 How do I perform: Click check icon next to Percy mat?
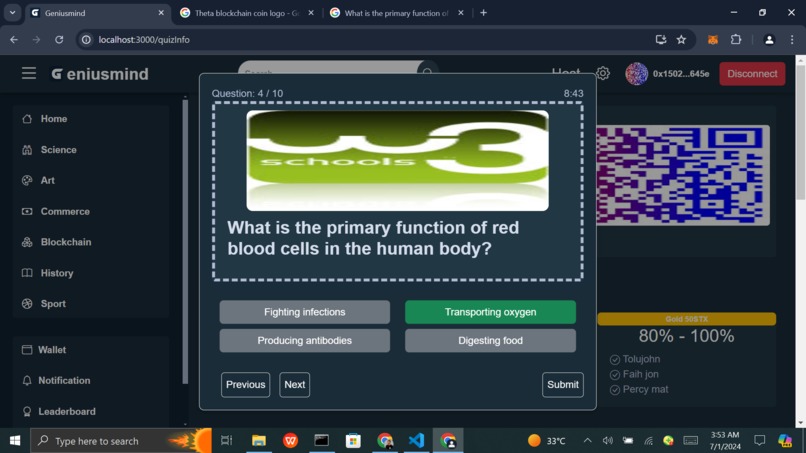point(615,390)
